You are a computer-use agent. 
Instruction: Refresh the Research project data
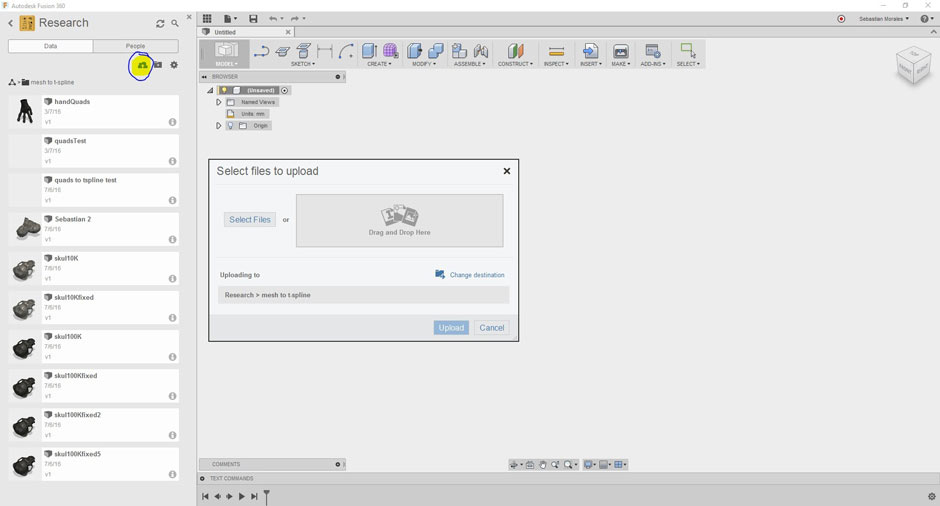click(160, 23)
